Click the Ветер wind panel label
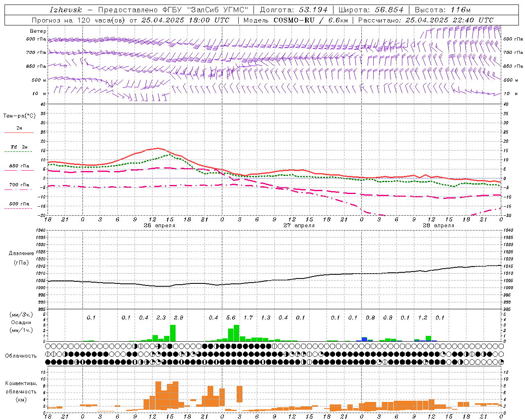The width and height of the screenshot is (525, 420). pyautogui.click(x=38, y=31)
